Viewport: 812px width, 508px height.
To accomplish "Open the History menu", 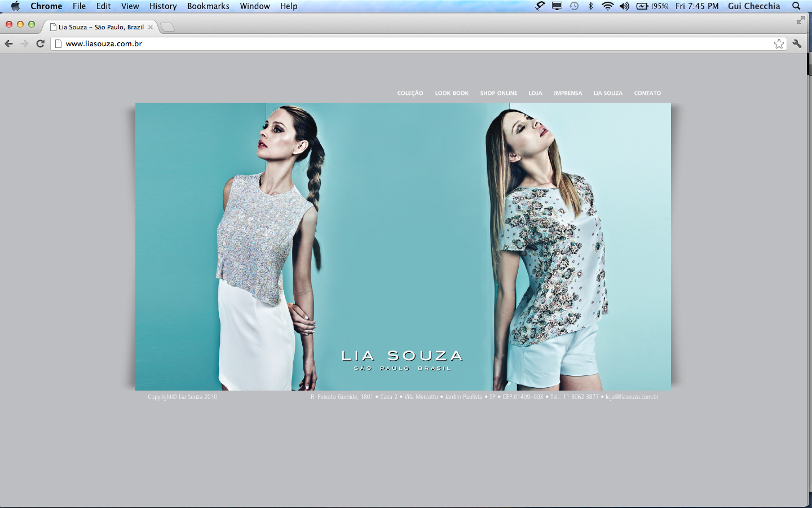I will click(163, 6).
